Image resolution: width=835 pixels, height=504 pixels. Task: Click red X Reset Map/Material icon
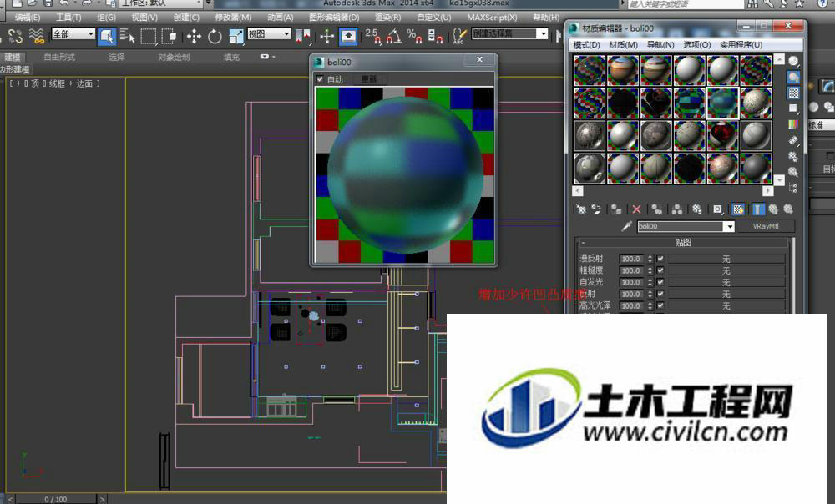pos(636,209)
